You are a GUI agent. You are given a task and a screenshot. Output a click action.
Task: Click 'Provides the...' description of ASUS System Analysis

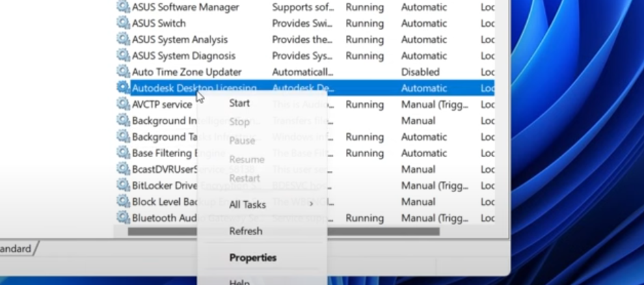pos(302,40)
